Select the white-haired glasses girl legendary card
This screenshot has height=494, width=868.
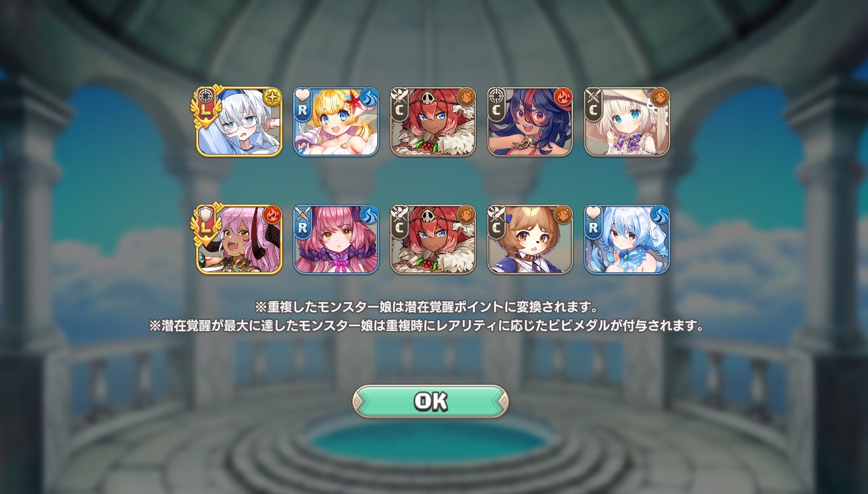pyautogui.click(x=239, y=122)
